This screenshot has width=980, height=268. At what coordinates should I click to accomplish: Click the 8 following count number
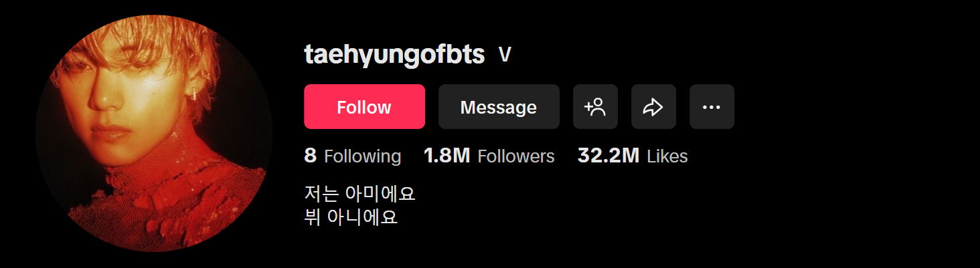coord(310,156)
